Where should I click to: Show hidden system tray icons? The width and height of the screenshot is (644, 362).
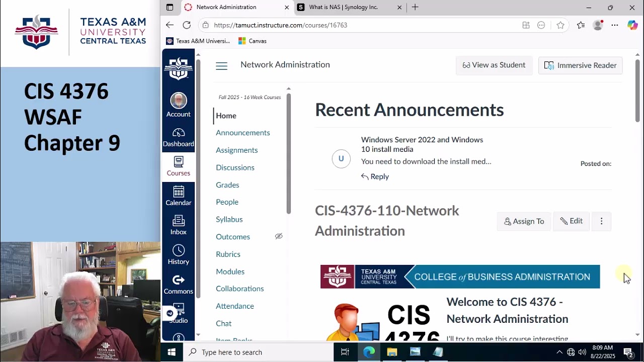click(559, 352)
